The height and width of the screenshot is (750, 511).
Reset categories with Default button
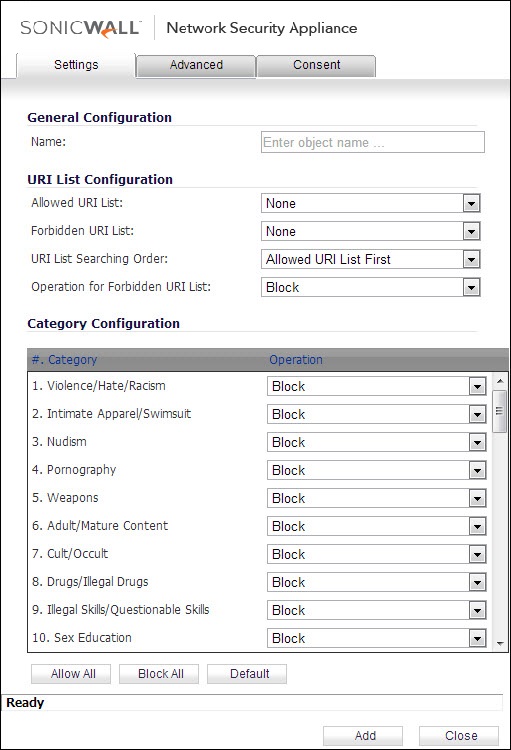(247, 674)
